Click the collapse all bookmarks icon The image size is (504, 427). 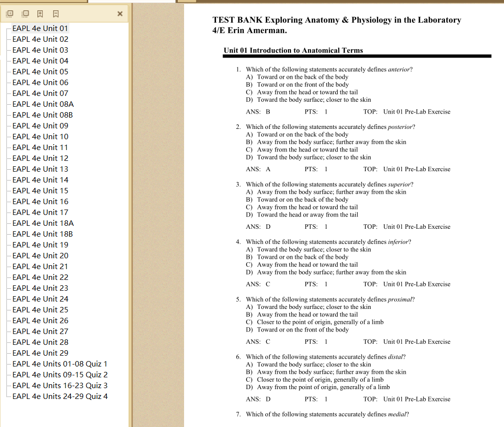coord(25,13)
